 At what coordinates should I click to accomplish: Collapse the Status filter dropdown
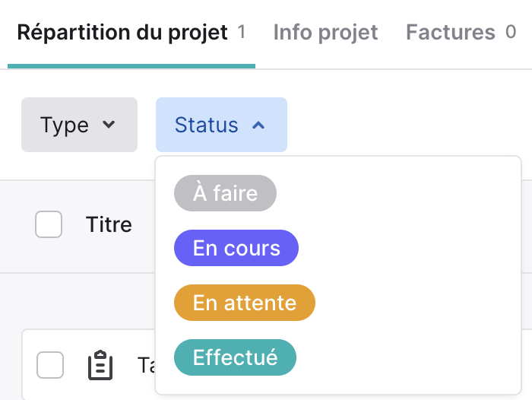point(221,125)
